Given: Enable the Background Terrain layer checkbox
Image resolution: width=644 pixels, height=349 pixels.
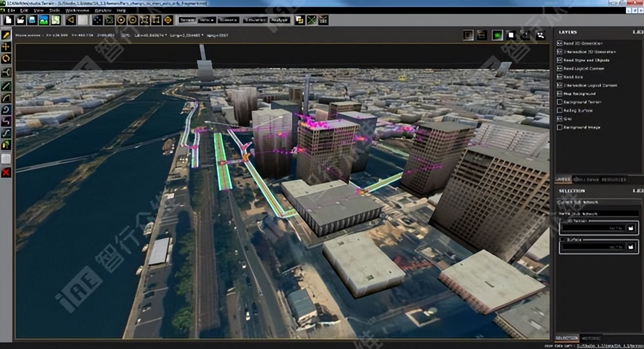Looking at the screenshot, I should (x=560, y=102).
